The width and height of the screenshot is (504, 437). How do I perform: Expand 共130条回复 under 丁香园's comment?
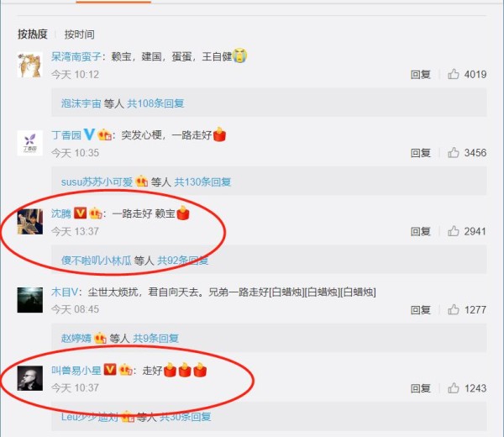(202, 182)
